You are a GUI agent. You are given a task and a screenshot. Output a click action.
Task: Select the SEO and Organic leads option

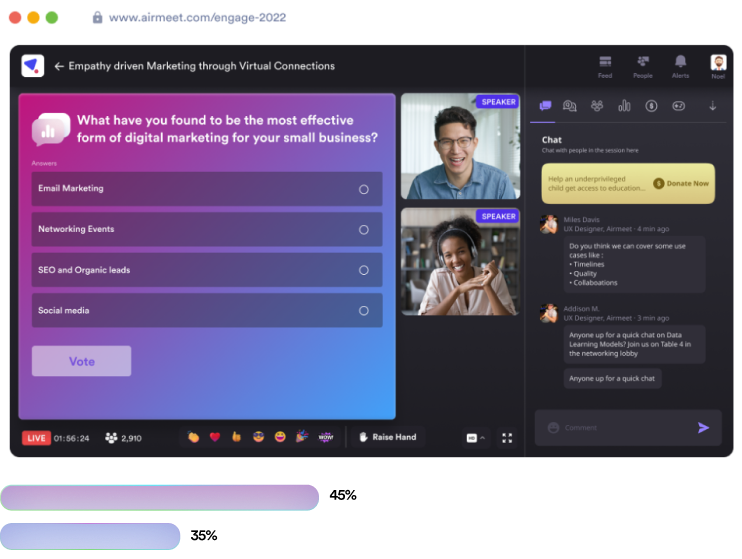[207, 270]
